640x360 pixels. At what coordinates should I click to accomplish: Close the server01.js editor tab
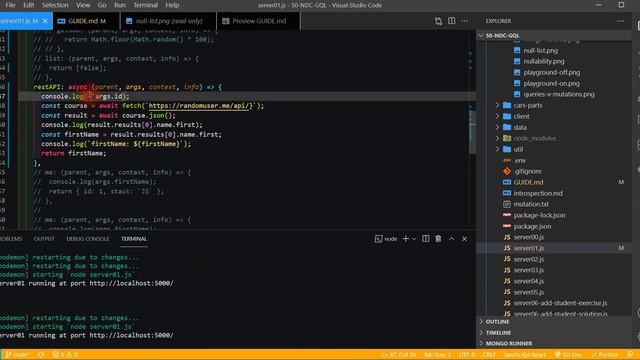[x=45, y=21]
